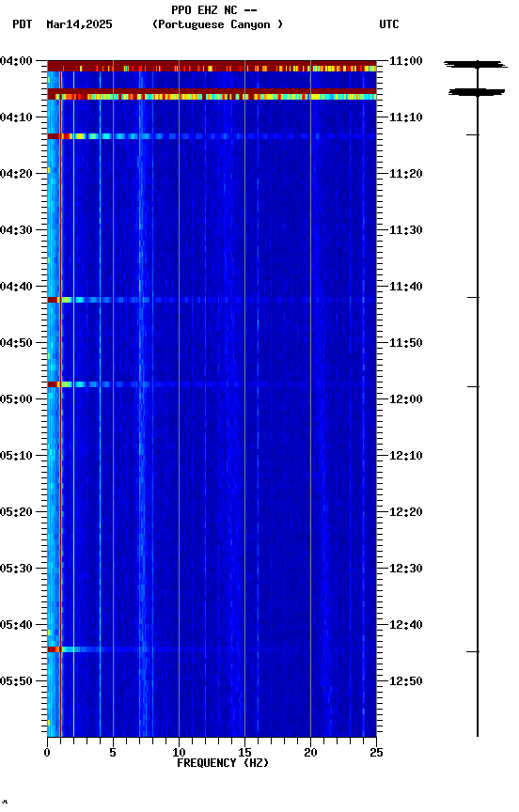
Task: Select the 'Mar14,2025' date label
Action: (x=79, y=24)
